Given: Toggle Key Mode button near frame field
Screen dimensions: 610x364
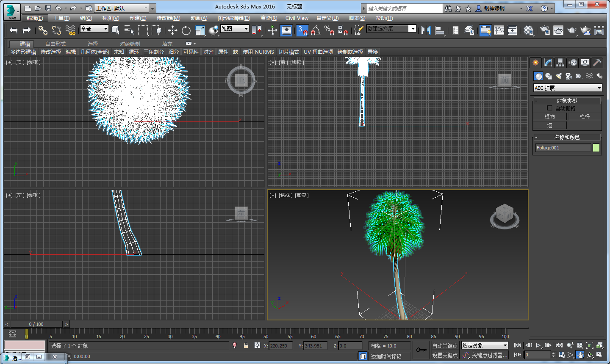Looking at the screenshot, I should pos(517,355).
